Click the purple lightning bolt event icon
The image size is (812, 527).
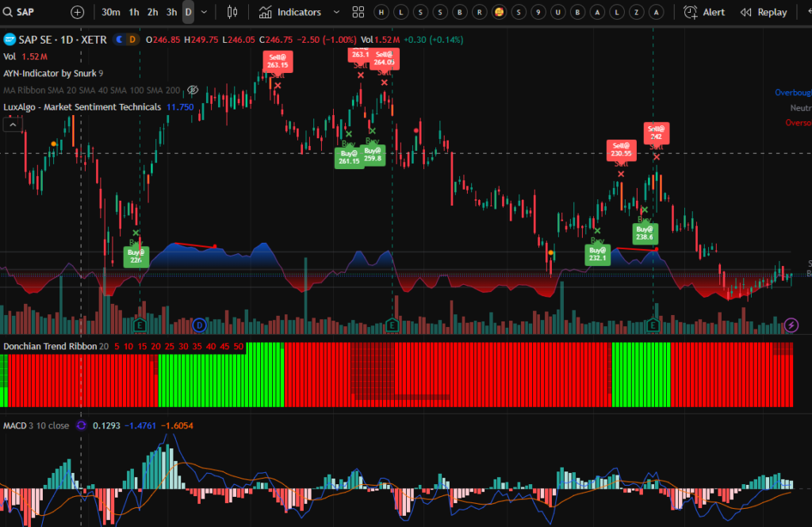pyautogui.click(x=791, y=325)
